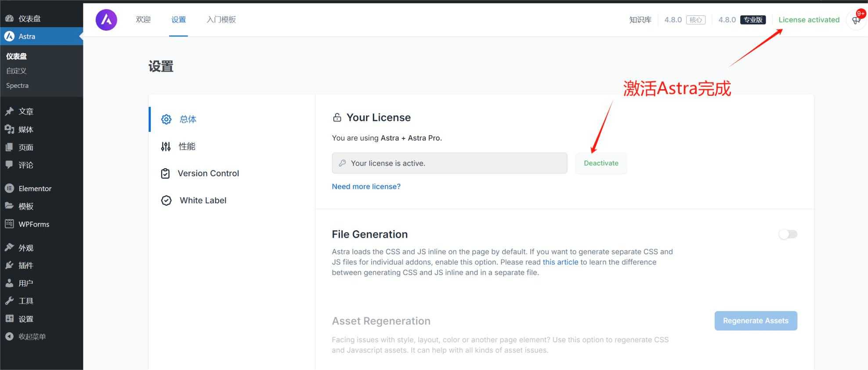Click the key icon in license field

(x=342, y=163)
